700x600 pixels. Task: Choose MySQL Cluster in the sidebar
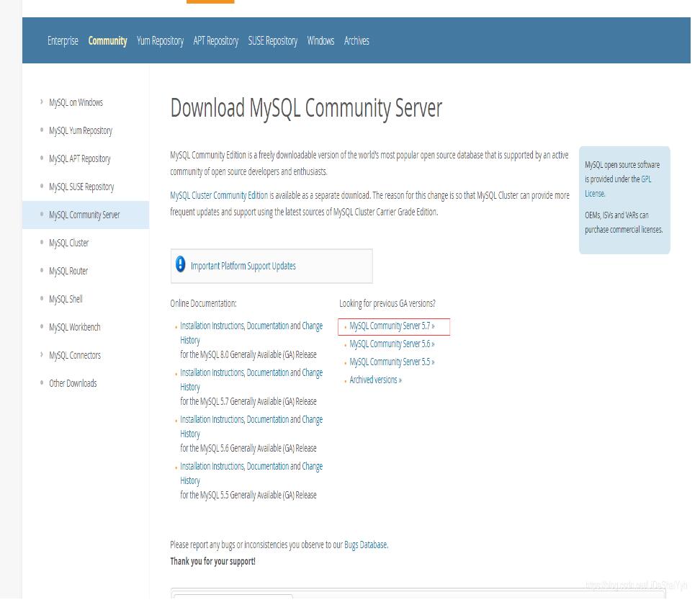[68, 243]
